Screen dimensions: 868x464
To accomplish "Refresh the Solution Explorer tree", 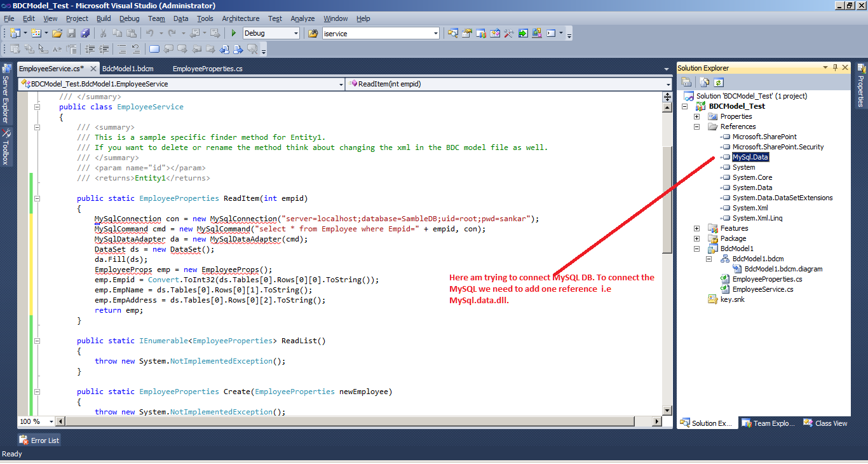I will (x=719, y=82).
